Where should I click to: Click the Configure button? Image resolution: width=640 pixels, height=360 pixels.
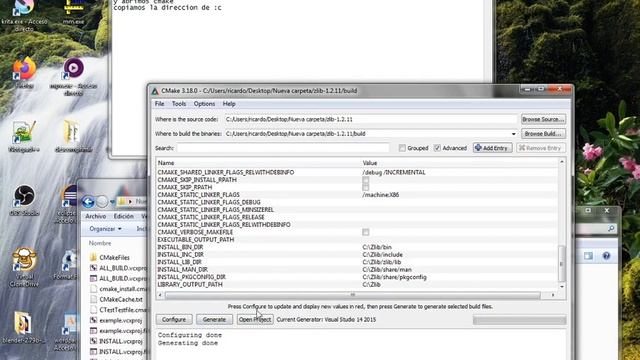click(x=174, y=320)
